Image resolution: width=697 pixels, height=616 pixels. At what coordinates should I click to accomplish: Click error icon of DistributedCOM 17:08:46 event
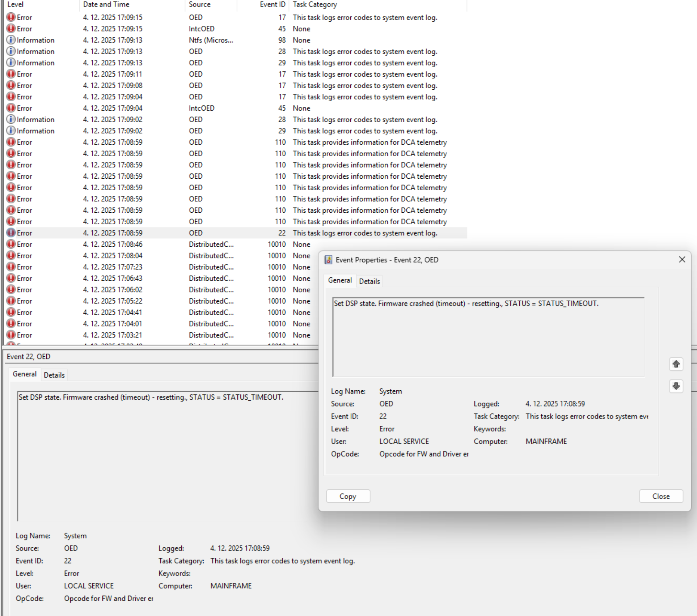11,244
